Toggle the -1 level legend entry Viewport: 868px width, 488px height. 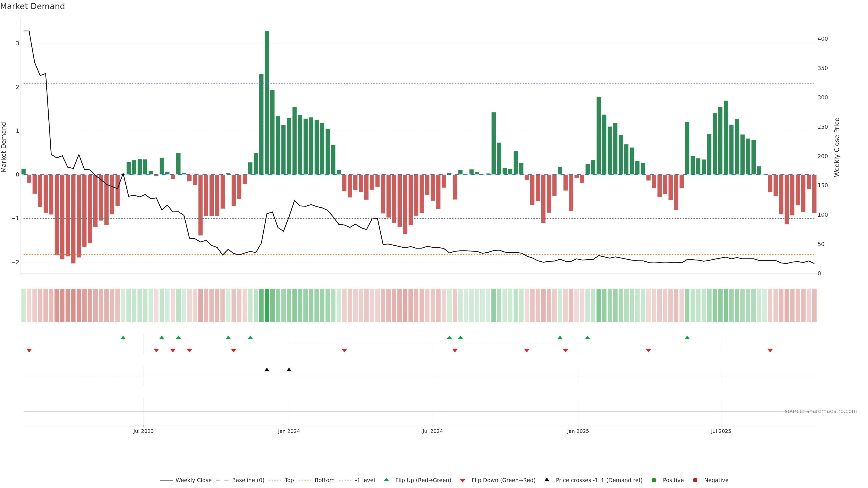click(365, 480)
